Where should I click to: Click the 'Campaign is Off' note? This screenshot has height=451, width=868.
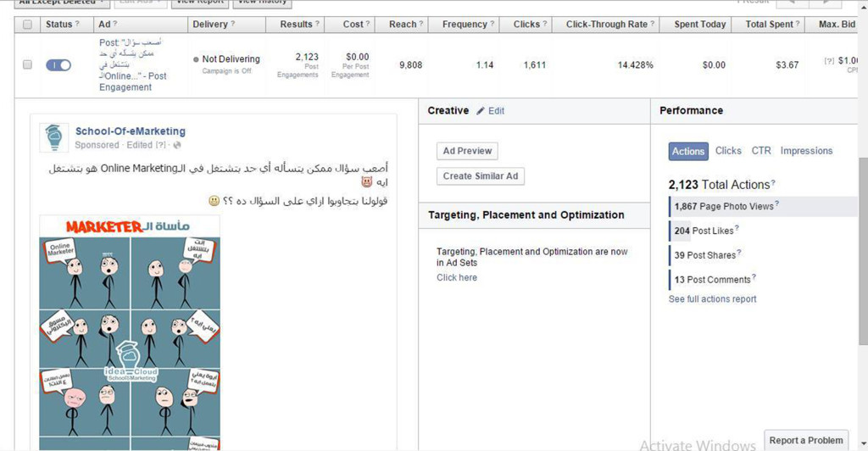226,71
